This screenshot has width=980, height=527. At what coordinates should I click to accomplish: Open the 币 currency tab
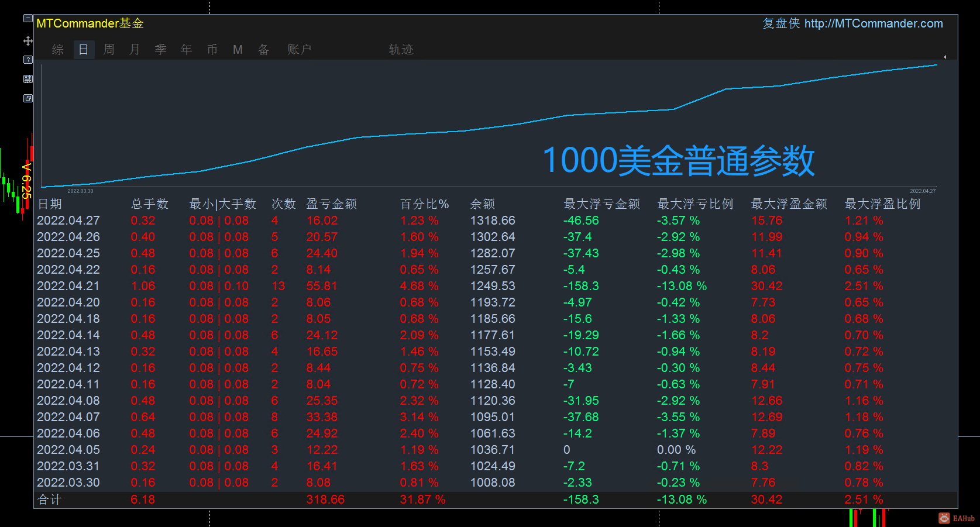(x=212, y=50)
